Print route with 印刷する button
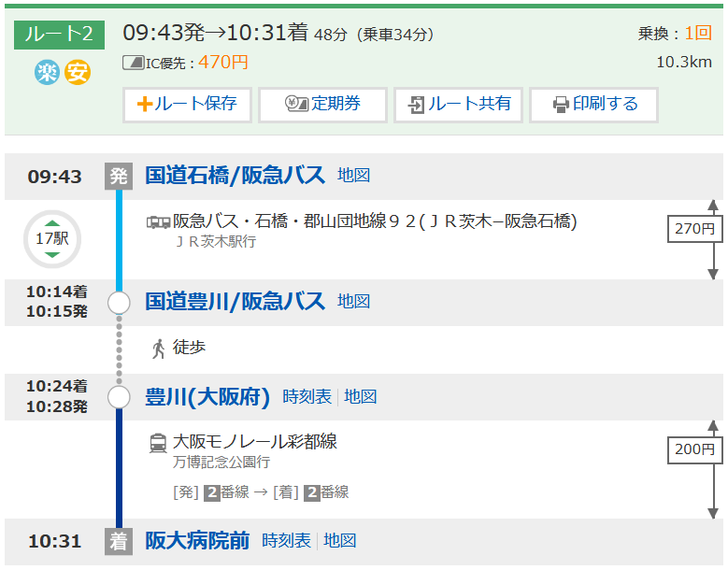 point(593,105)
